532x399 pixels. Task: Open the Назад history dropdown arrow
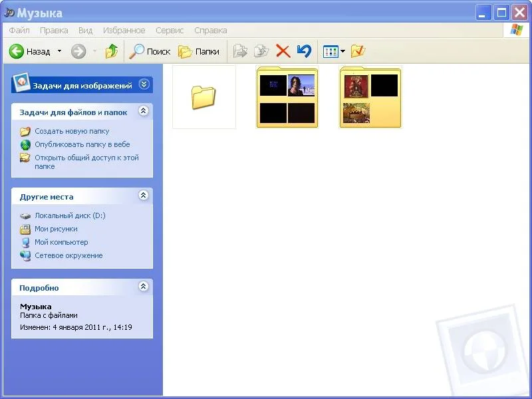pos(59,51)
